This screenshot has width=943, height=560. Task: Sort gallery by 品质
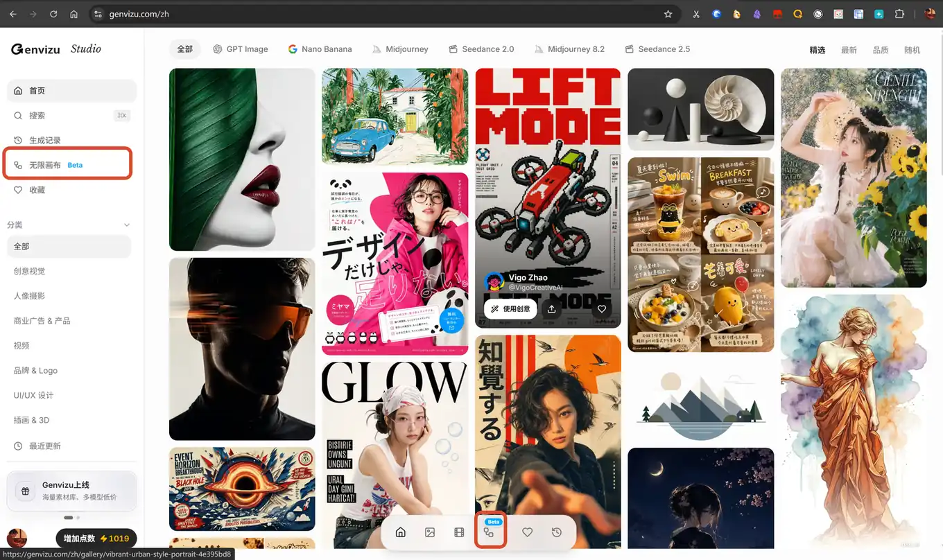[x=881, y=50]
